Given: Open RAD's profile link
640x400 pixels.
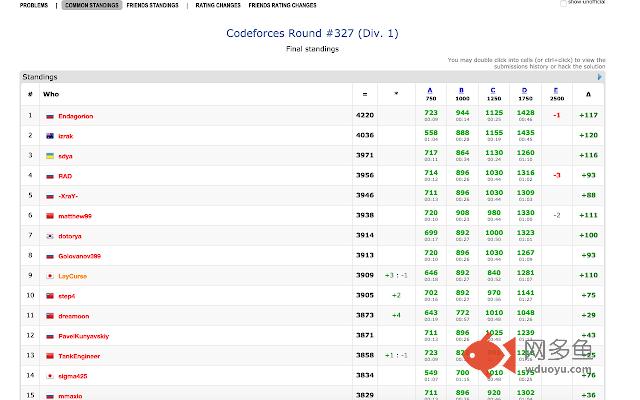Looking at the screenshot, I should (x=65, y=176).
